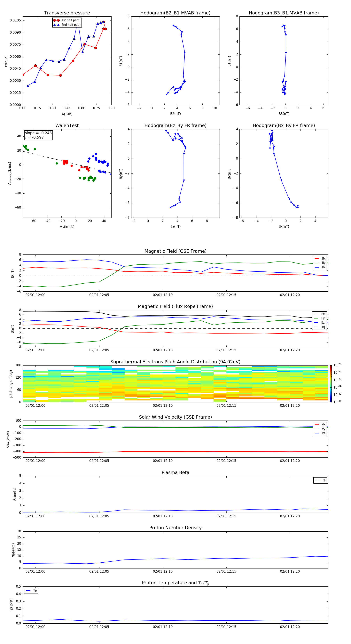Image resolution: width=351 pixels, height=644 pixels.
Task: Click 'Hodogram(Bx_By FR frame)' title
Action: pos(284,125)
